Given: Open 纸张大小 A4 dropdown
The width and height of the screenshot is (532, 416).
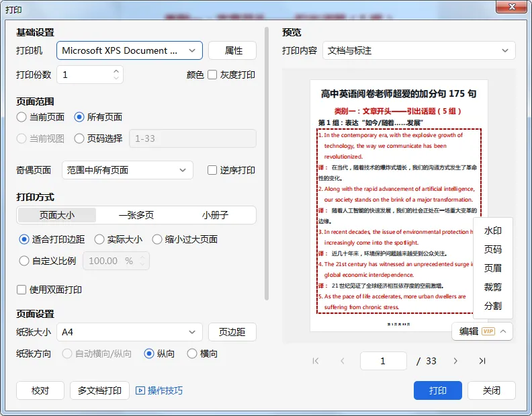Looking at the screenshot, I should pos(130,332).
